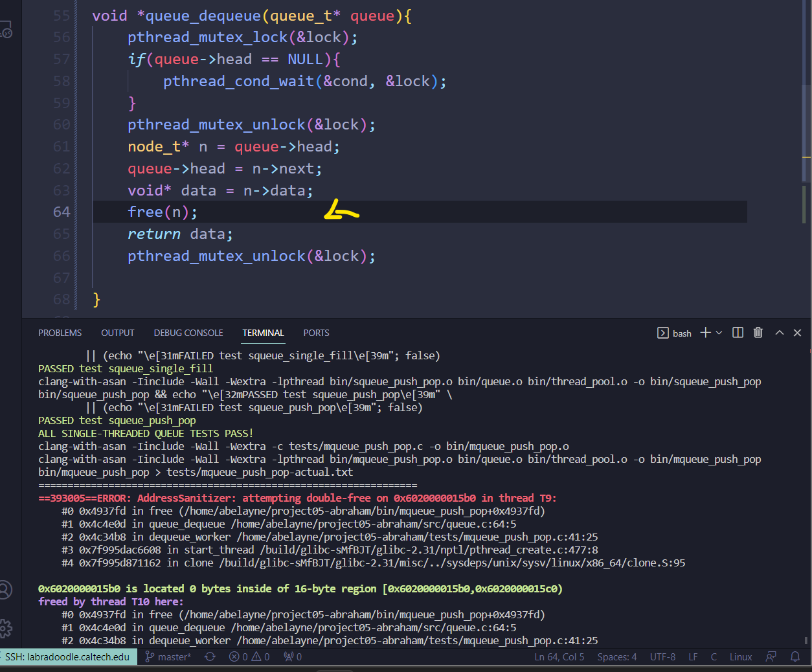Click '0x6020000015b0 is located 0 bytes' line
Screen dimensions: 812x672
point(300,588)
